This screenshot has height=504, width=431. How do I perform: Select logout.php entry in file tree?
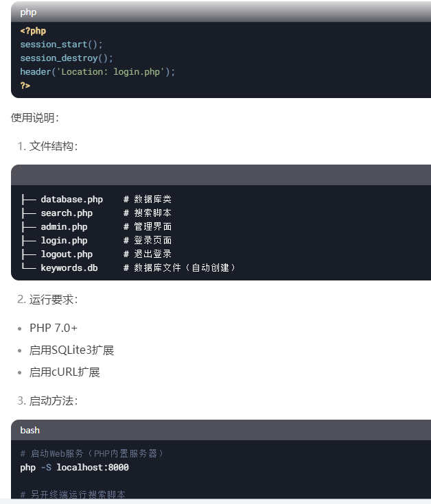click(67, 254)
